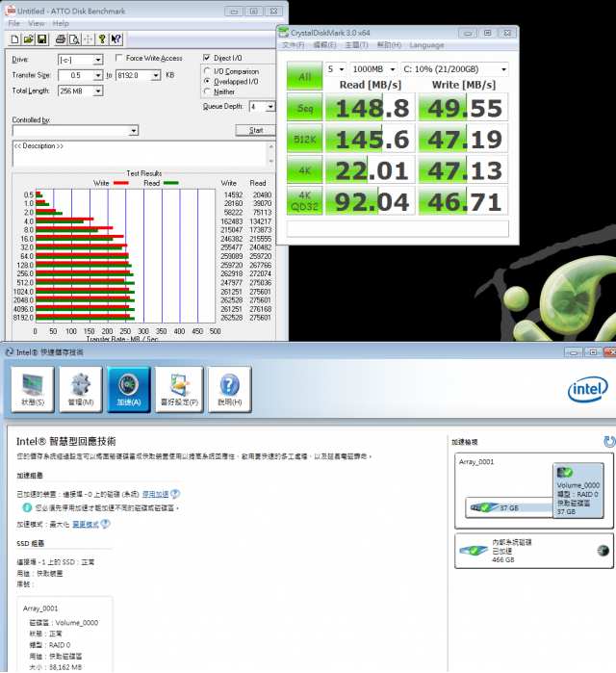
Task: Click the green Read legend swatch in ATTO
Action: [x=170, y=183]
